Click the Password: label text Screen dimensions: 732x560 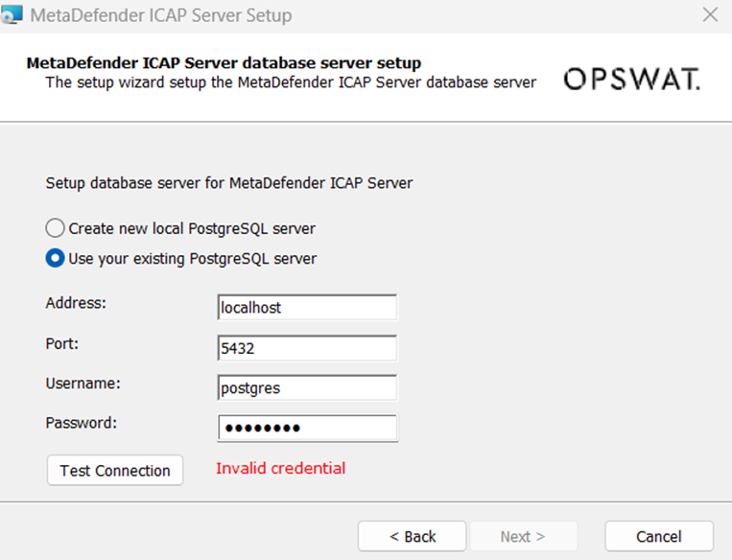coord(82,423)
